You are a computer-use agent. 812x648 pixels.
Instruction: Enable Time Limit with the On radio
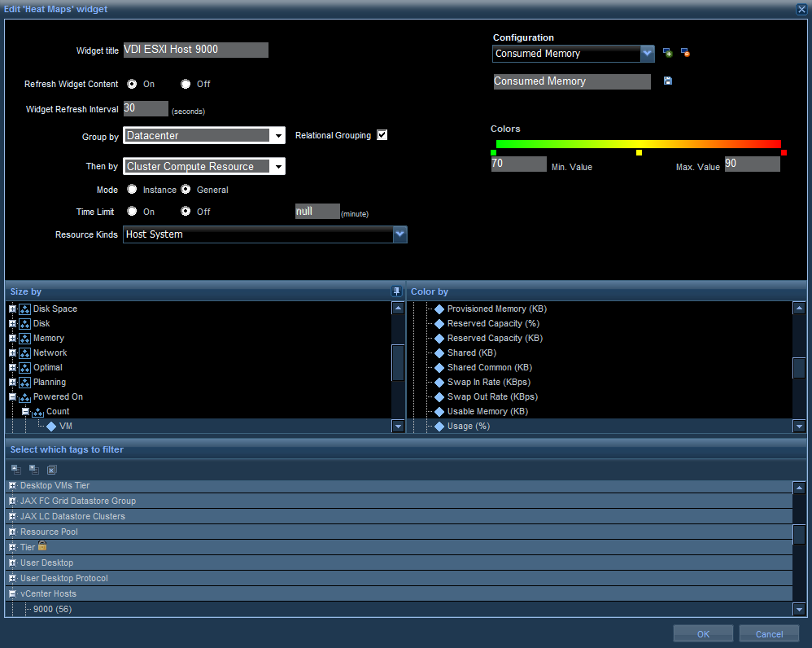[x=132, y=212]
